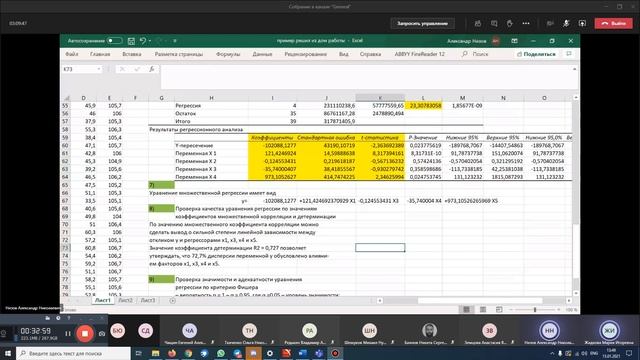Stop the recording with red button
The image size is (640, 360).
tap(84, 333)
